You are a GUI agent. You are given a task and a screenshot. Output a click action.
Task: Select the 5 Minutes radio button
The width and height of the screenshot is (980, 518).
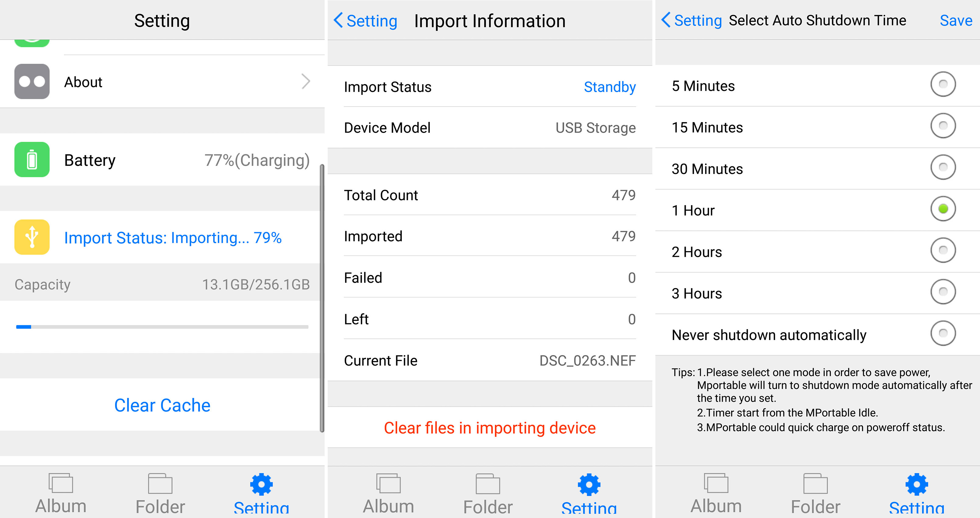943,84
